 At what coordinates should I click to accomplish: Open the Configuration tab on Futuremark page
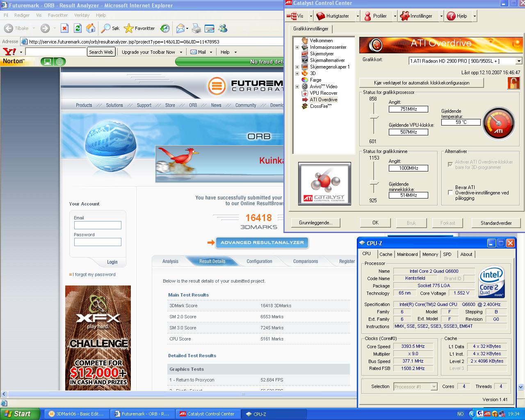(x=259, y=261)
